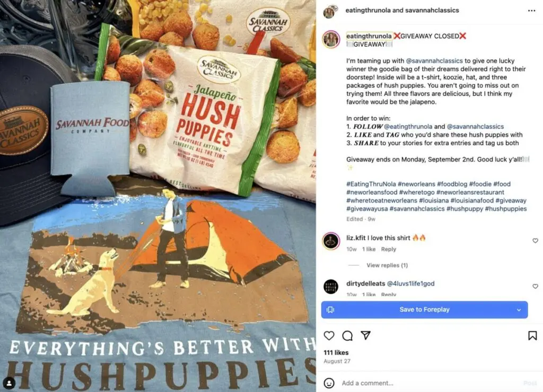Open dirtydelleats profile avatar
The image size is (543, 392).
tap(331, 287)
